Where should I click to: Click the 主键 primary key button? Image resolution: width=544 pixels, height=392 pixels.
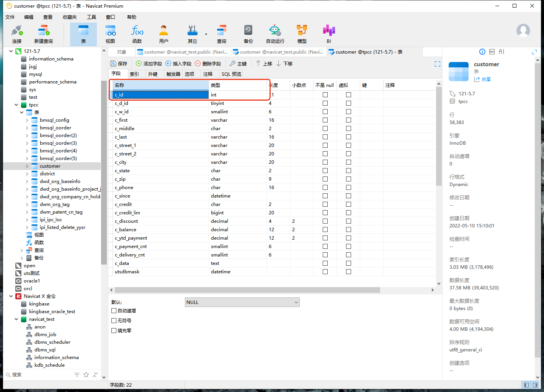point(238,64)
